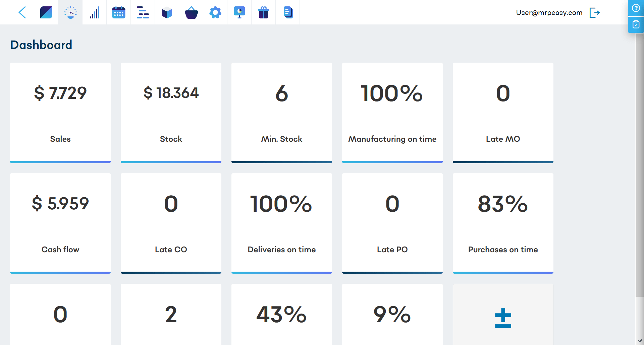Open the Late MO widget

503,113
